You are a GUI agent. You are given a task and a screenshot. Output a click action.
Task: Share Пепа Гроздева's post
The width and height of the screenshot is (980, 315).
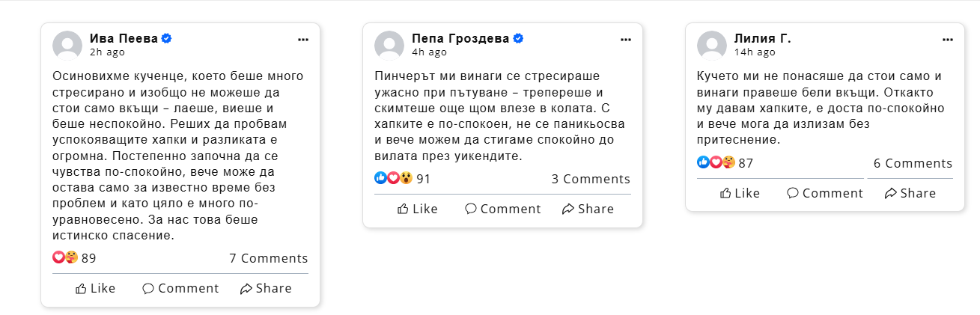[588, 209]
